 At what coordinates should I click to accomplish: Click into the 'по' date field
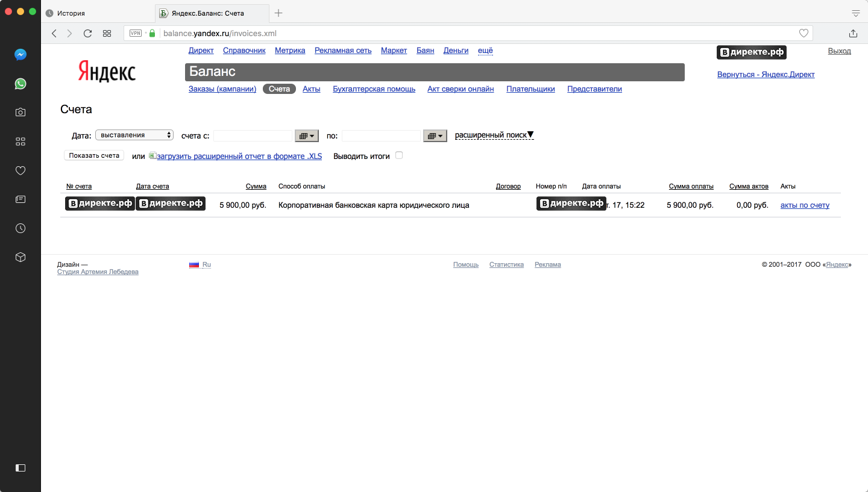[x=381, y=136]
